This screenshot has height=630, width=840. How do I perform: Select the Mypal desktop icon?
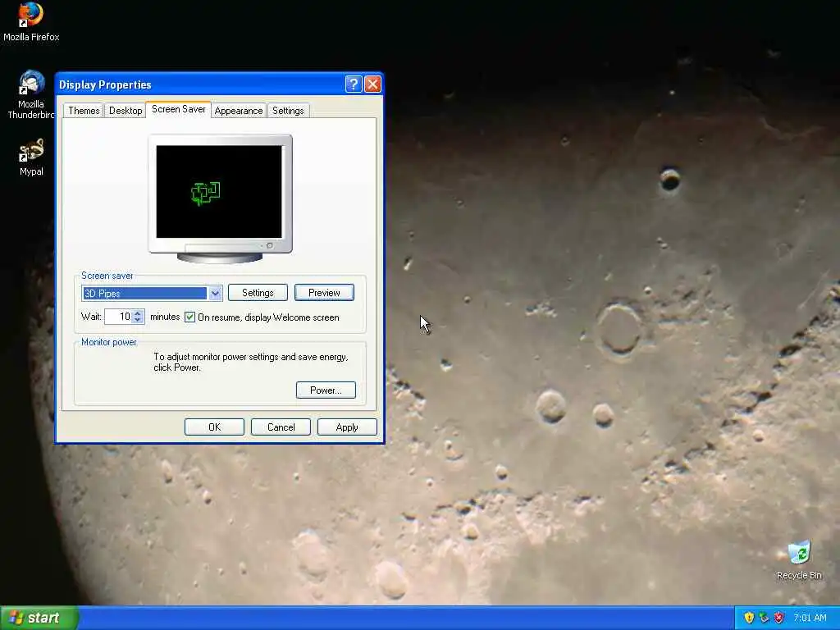[x=31, y=157]
